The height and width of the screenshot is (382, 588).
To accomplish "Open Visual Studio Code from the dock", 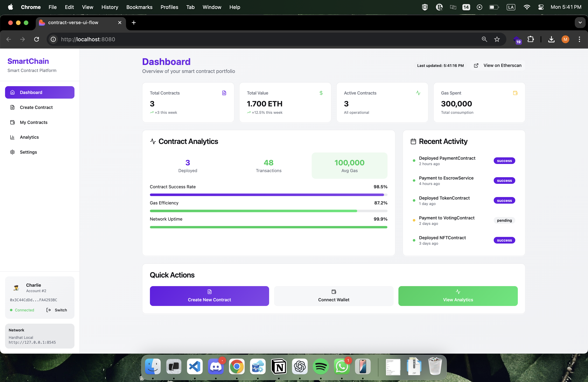I will (x=195, y=366).
